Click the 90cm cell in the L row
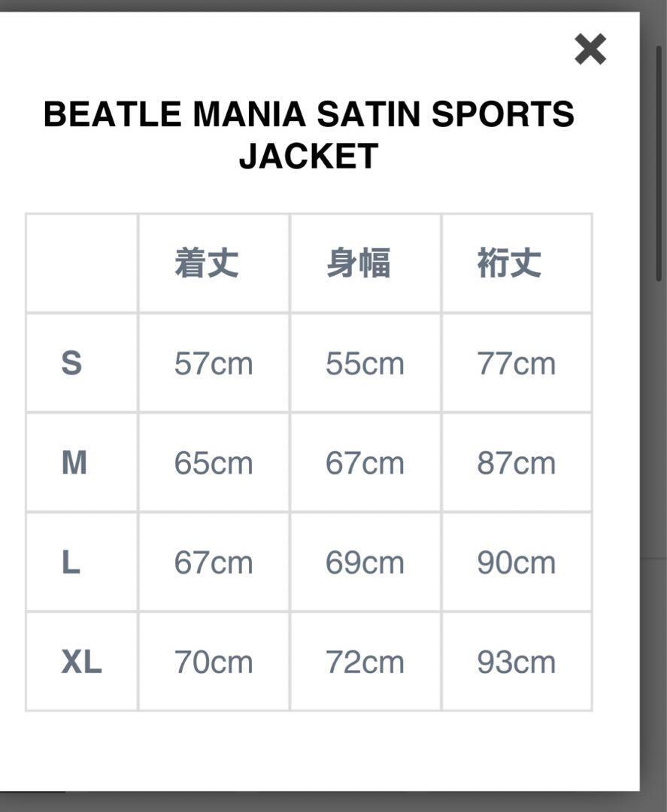 [x=516, y=563]
